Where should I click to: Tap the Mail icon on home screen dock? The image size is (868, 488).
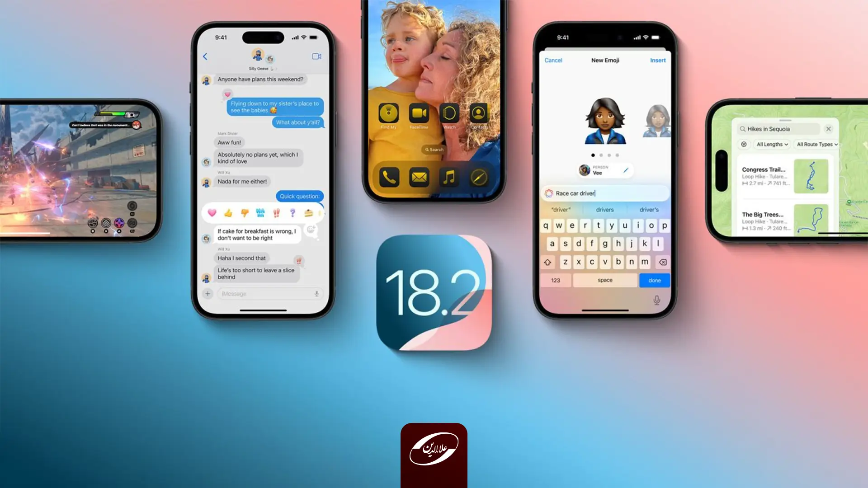click(419, 176)
